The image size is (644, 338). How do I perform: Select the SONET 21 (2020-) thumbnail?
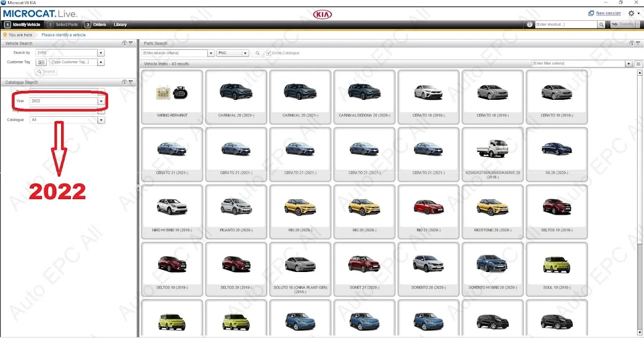point(364,269)
